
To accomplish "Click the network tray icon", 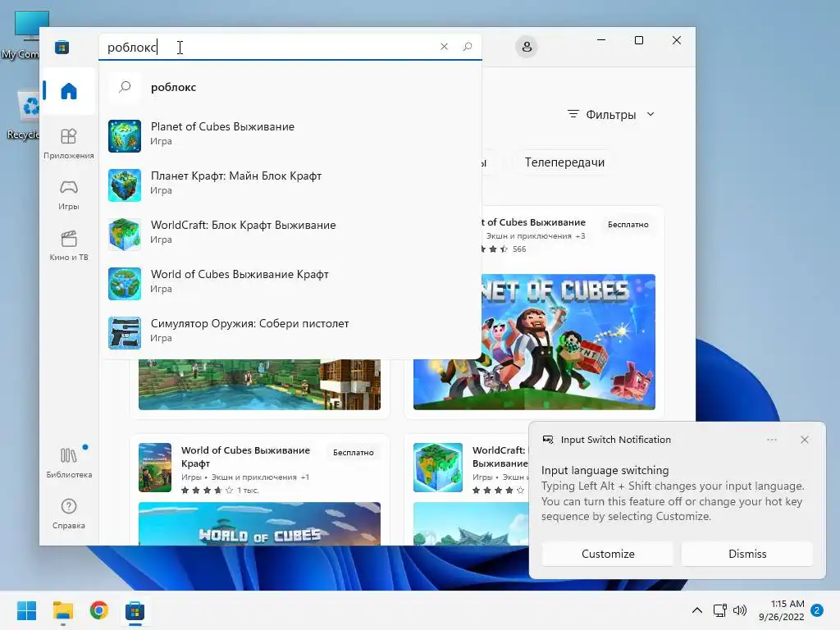I will point(719,610).
